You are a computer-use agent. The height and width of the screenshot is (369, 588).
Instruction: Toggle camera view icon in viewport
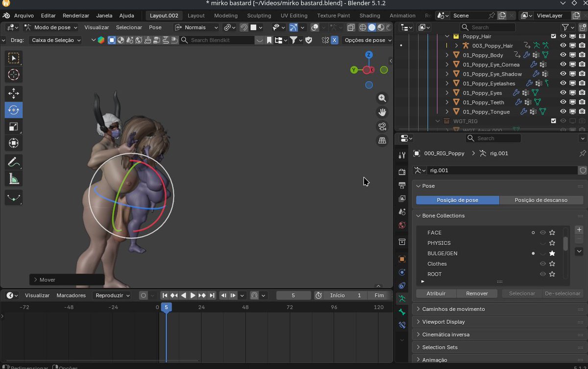[382, 126]
